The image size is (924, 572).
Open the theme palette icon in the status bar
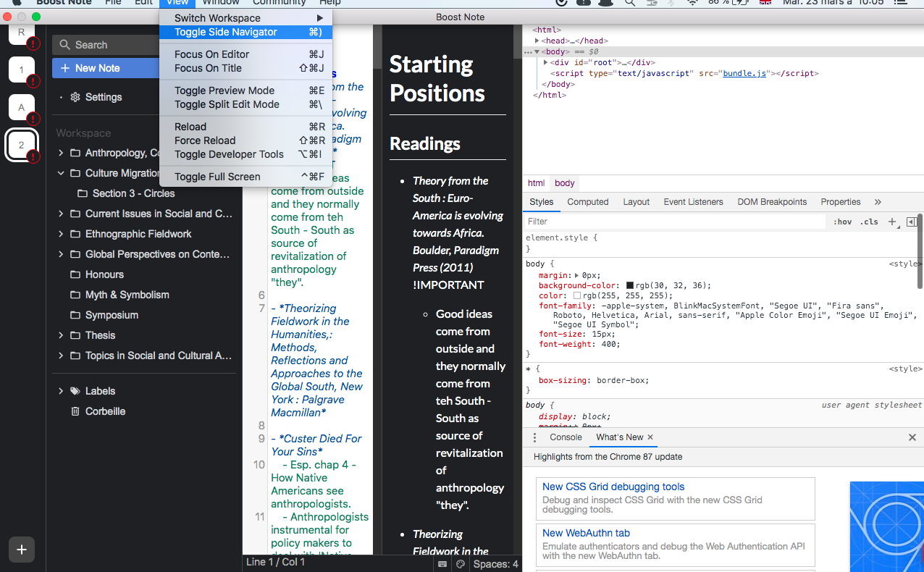461,563
